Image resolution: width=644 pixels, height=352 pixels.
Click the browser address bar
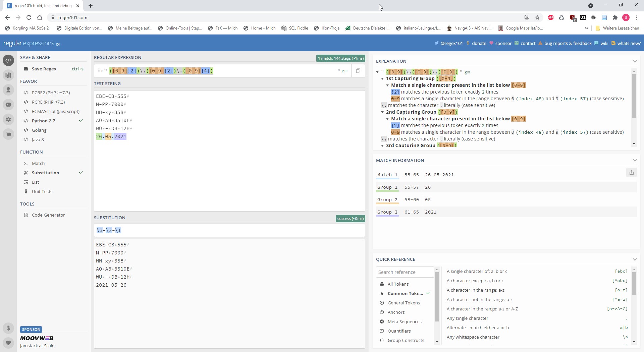tap(285, 17)
